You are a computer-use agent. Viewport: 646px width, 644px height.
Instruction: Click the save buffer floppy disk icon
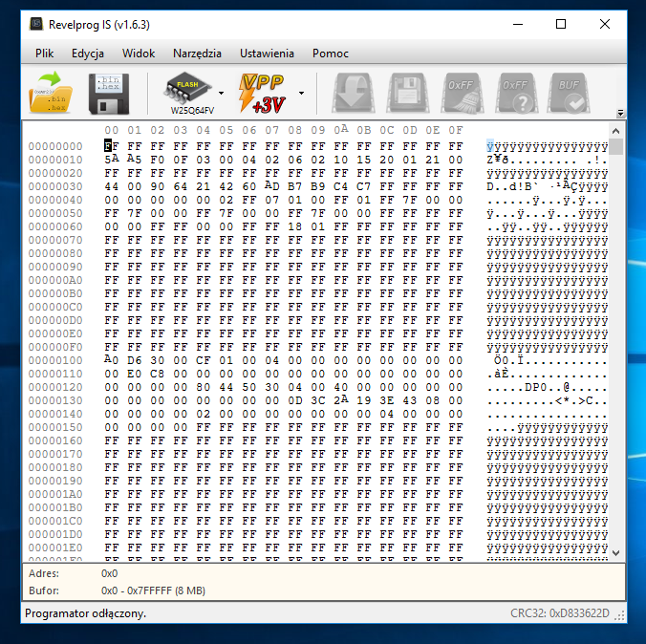109,93
